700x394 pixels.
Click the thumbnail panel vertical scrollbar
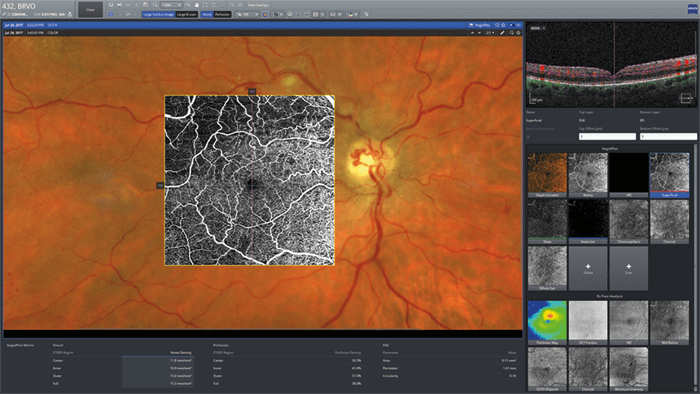695,268
